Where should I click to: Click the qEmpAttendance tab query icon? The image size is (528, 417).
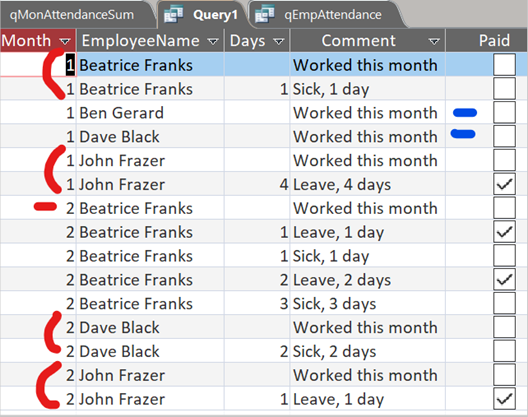click(265, 14)
